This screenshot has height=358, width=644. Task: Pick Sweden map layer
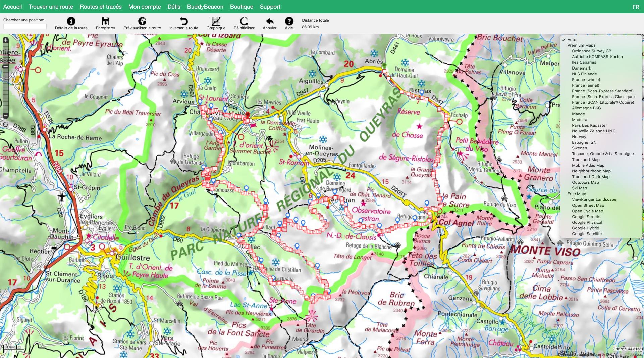tap(579, 148)
